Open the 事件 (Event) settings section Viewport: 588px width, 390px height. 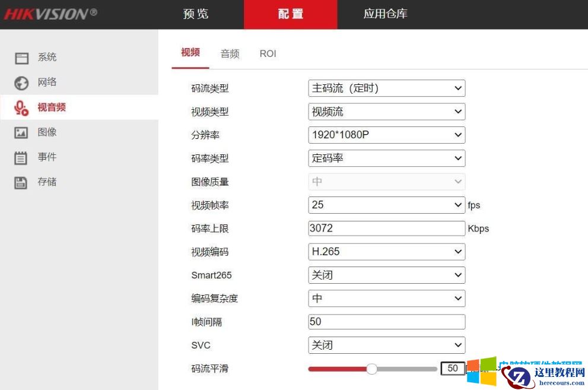tap(46, 157)
